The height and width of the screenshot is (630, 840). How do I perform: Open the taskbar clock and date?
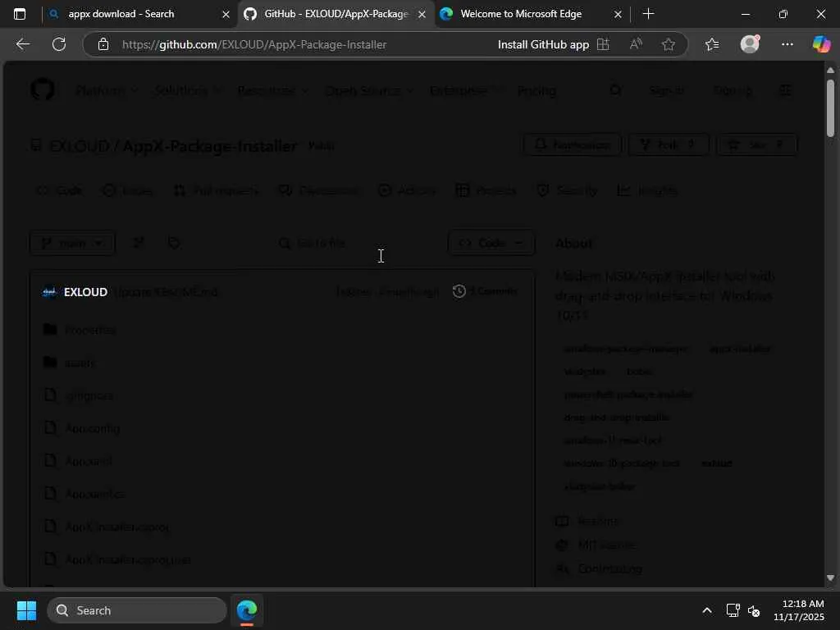[x=799, y=610]
